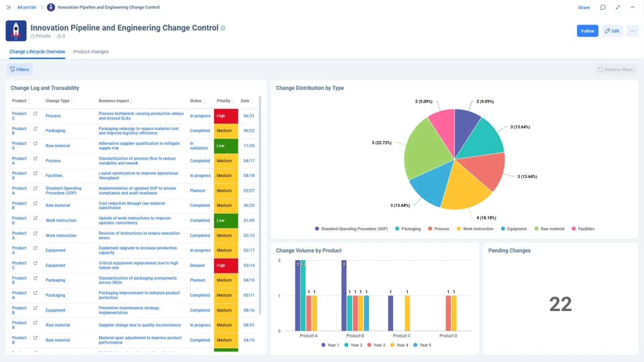Click the collapse arrows icon beside Share
The image size is (644, 362).
click(x=618, y=8)
